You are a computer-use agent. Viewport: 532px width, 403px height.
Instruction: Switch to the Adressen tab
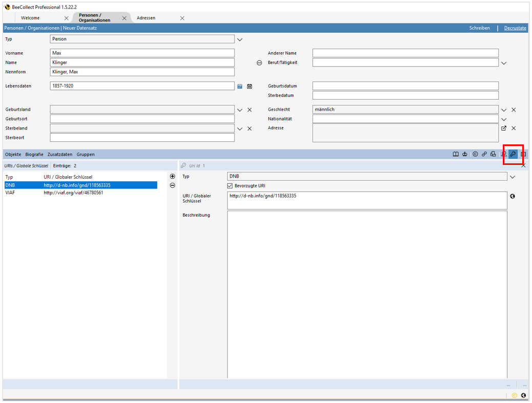pyautogui.click(x=146, y=17)
